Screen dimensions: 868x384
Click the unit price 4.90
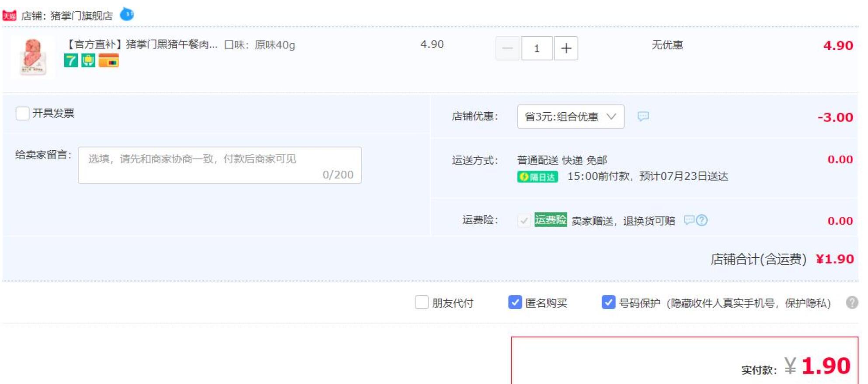(432, 45)
